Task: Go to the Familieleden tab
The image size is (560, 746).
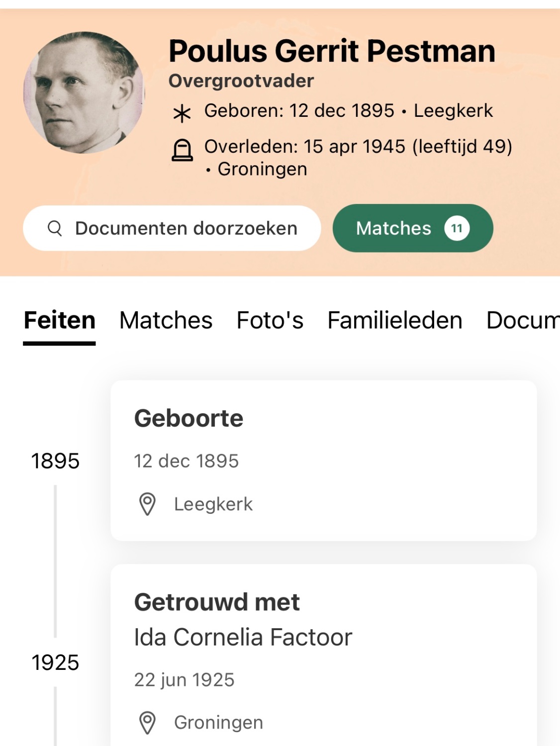Action: click(394, 320)
